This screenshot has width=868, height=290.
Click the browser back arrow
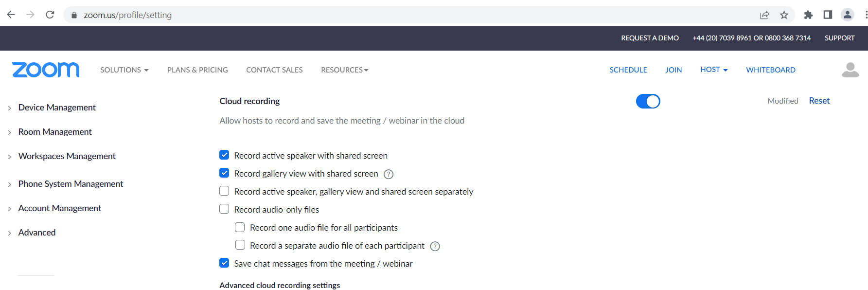pos(11,15)
